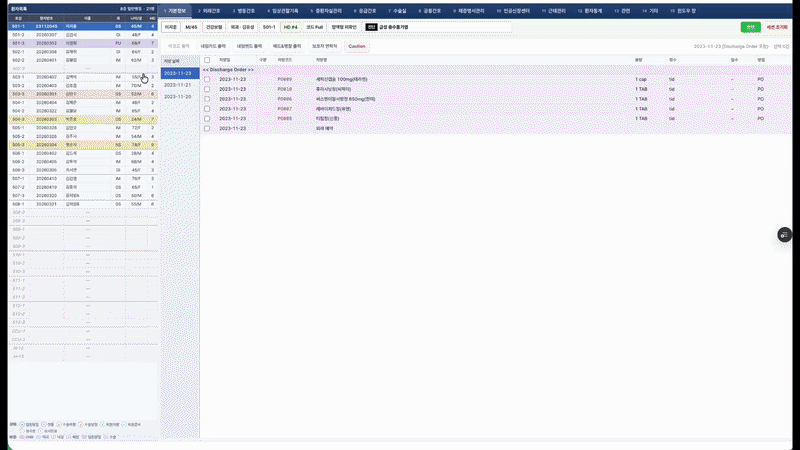Viewport: 800px width, 450px height.
Task: Click the round floating panel icon at right edge
Action: pos(784,235)
